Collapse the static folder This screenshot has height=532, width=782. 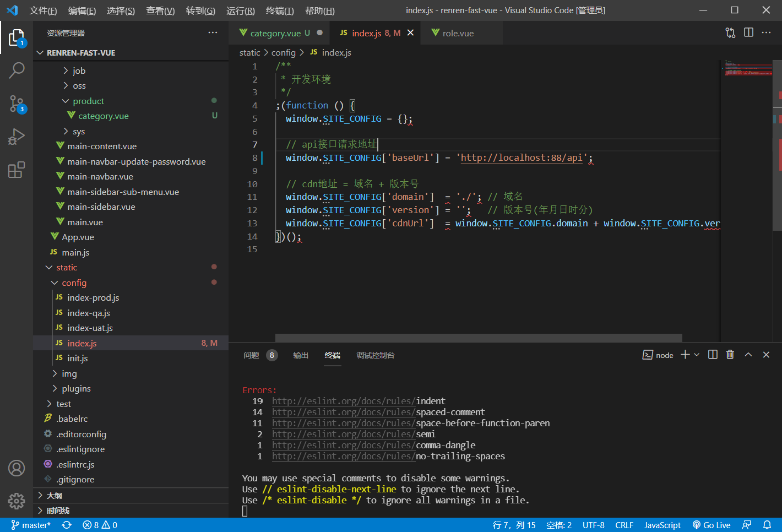click(x=66, y=267)
